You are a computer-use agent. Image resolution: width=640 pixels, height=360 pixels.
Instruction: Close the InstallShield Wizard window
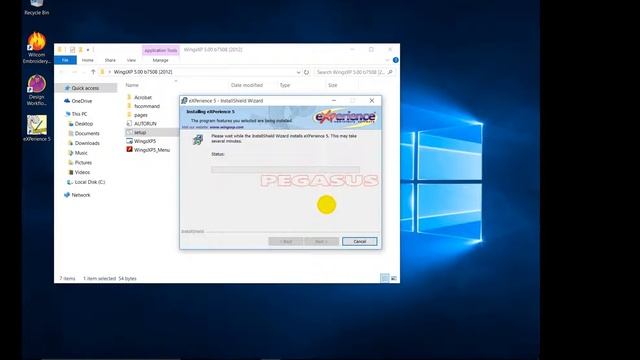(x=372, y=100)
